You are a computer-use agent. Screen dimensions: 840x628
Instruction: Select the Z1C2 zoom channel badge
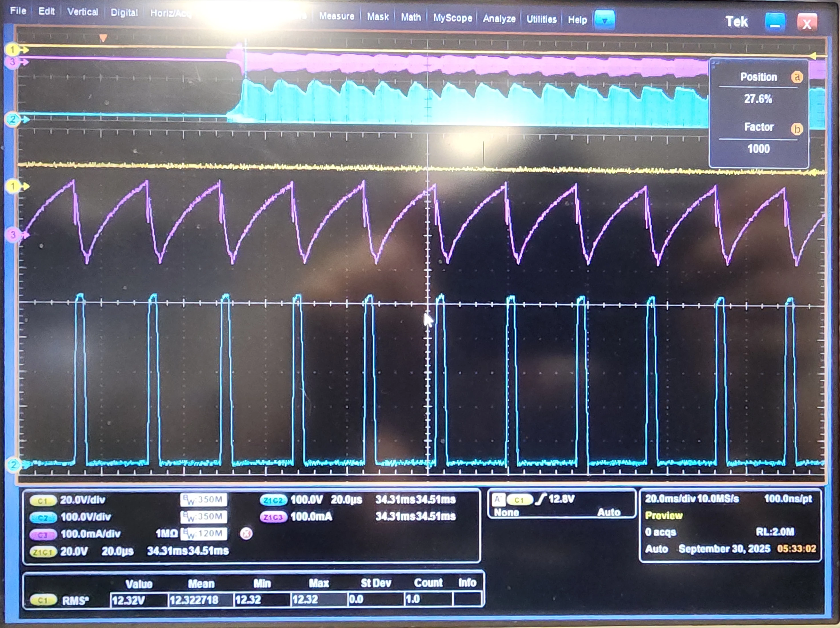(x=273, y=500)
